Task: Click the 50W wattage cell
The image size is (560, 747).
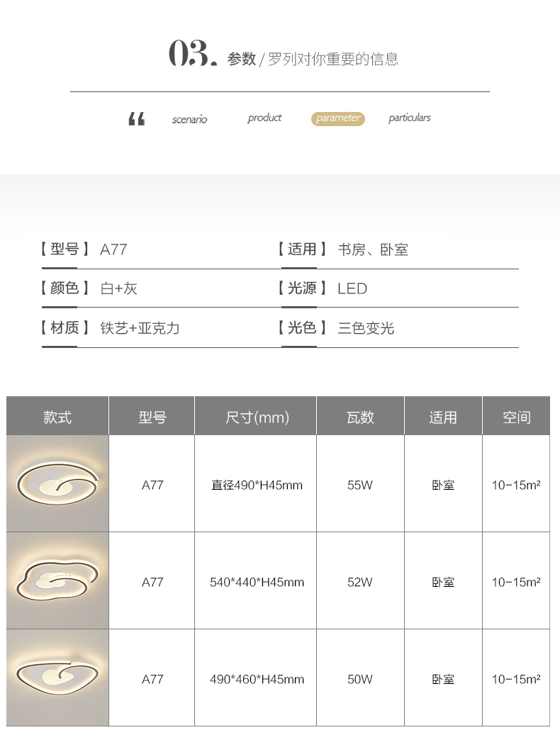Action: tap(360, 679)
